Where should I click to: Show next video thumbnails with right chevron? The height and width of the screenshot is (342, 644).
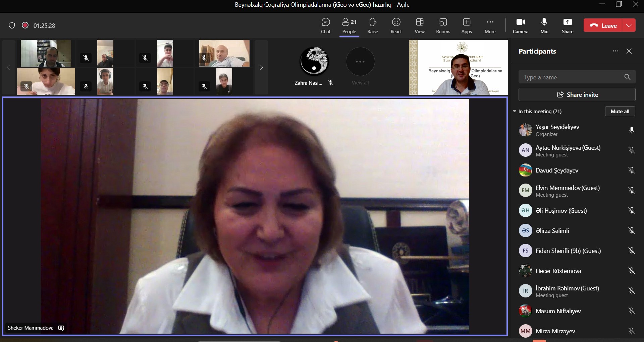(x=261, y=67)
